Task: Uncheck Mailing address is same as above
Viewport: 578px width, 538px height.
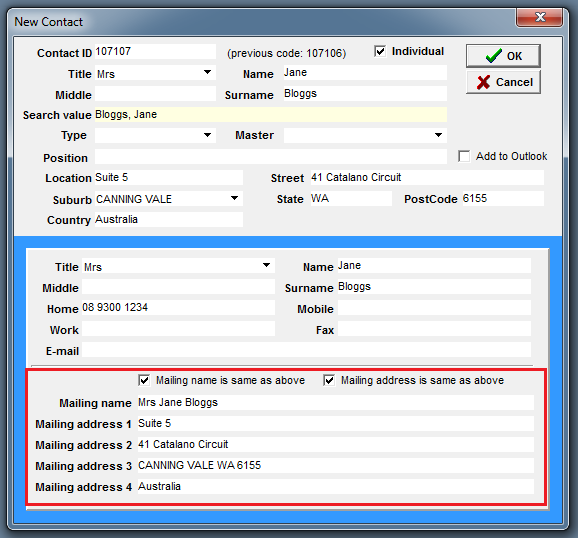Action: point(329,380)
